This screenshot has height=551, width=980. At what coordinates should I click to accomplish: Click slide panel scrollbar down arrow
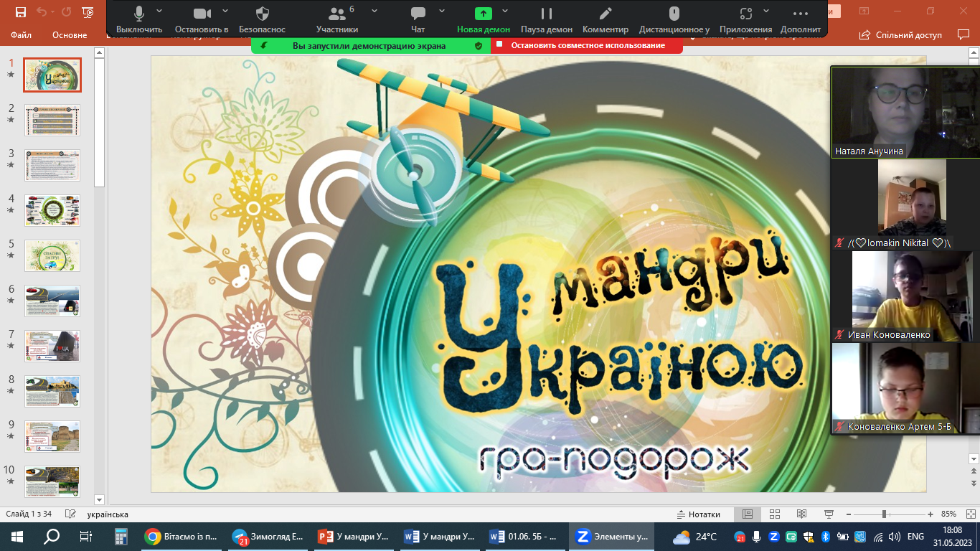point(99,499)
